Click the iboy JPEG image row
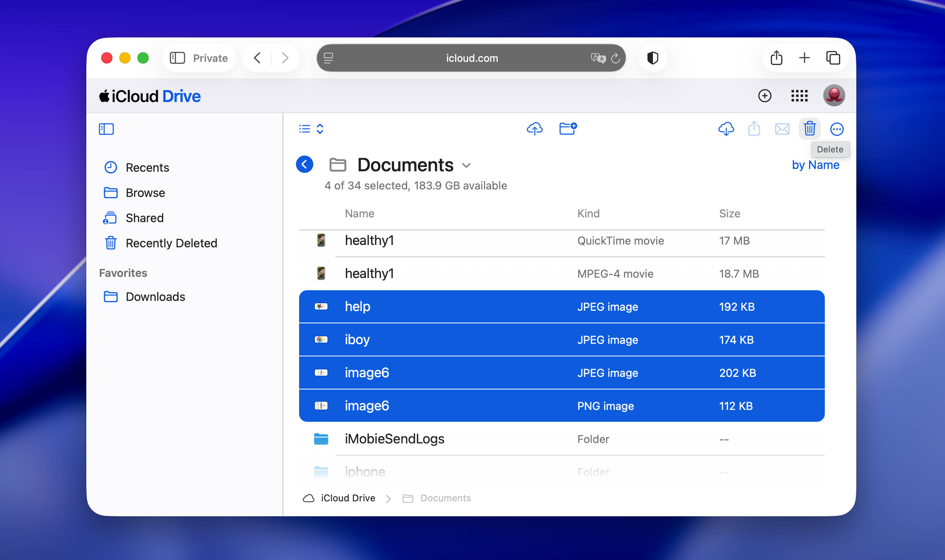 [562, 340]
